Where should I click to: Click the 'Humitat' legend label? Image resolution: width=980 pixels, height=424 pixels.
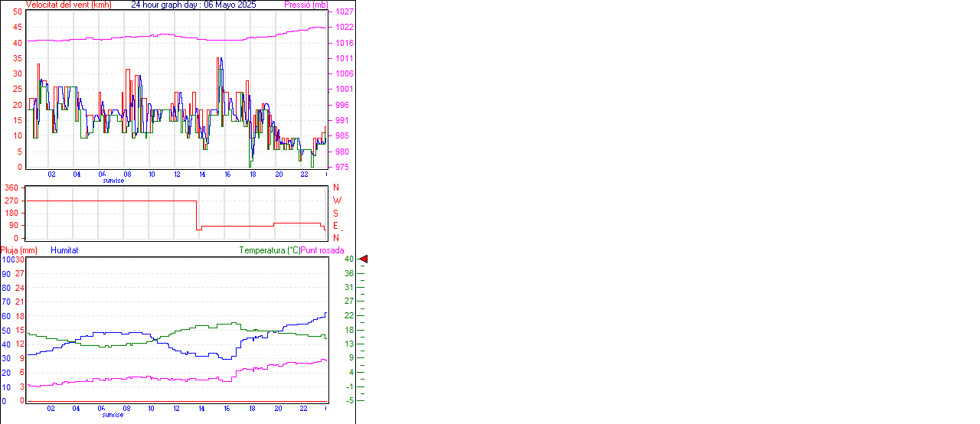[64, 250]
